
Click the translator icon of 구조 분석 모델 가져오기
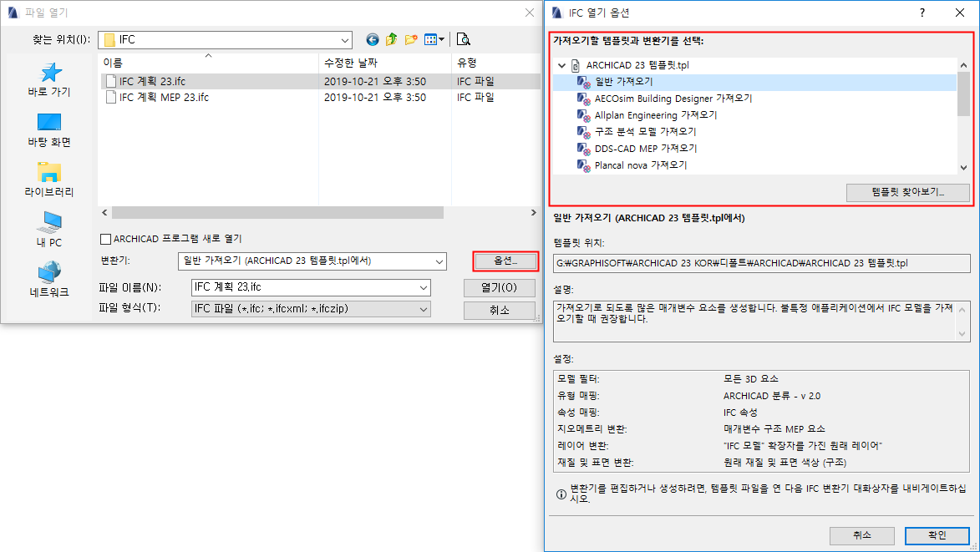point(584,132)
